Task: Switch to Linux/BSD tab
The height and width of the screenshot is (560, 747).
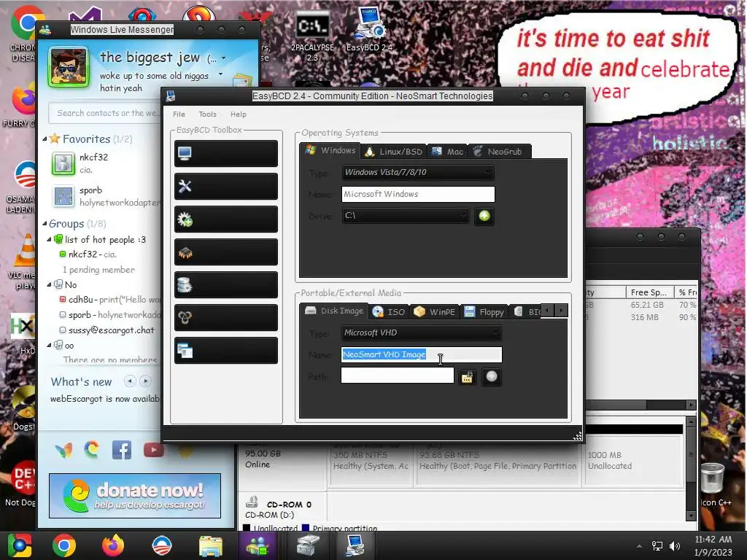Action: pyautogui.click(x=395, y=152)
